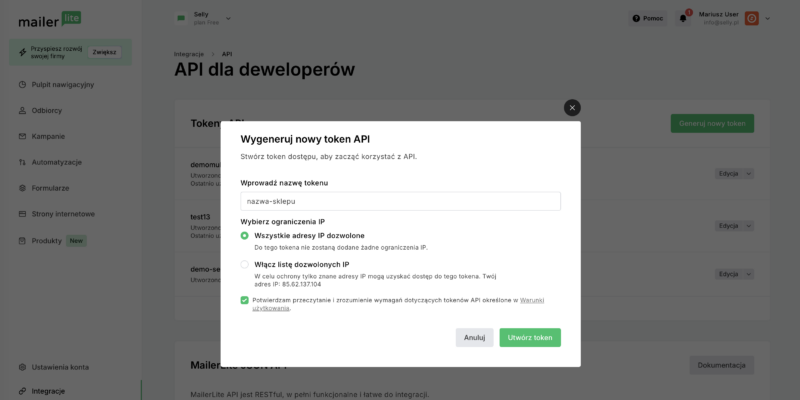Click the New badge next to Produkty

pos(76,241)
